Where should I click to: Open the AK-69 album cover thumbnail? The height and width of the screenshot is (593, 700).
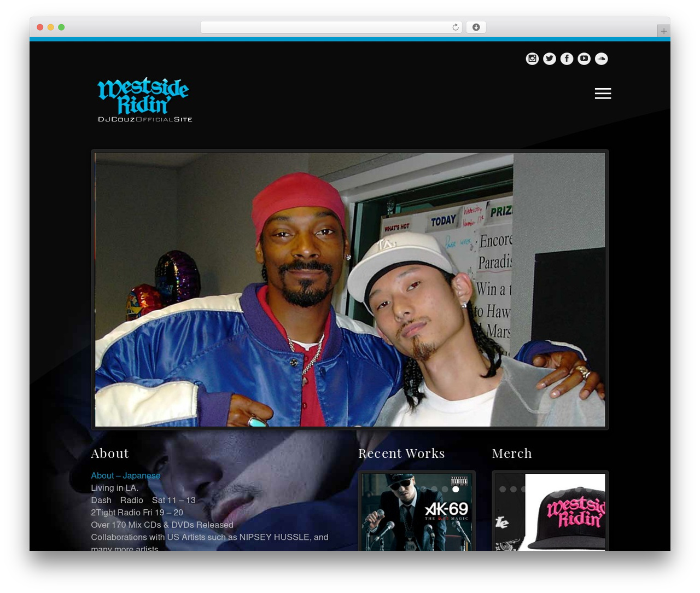click(x=417, y=512)
